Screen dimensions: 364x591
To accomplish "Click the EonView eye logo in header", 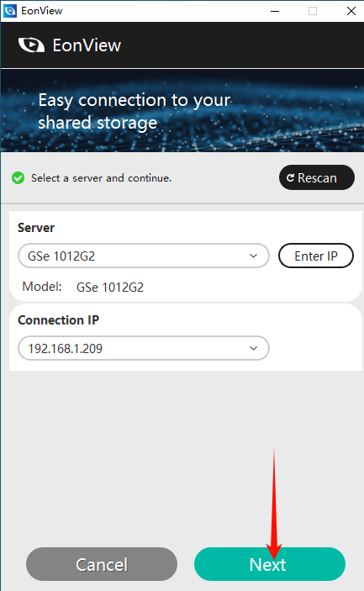I will (32, 45).
